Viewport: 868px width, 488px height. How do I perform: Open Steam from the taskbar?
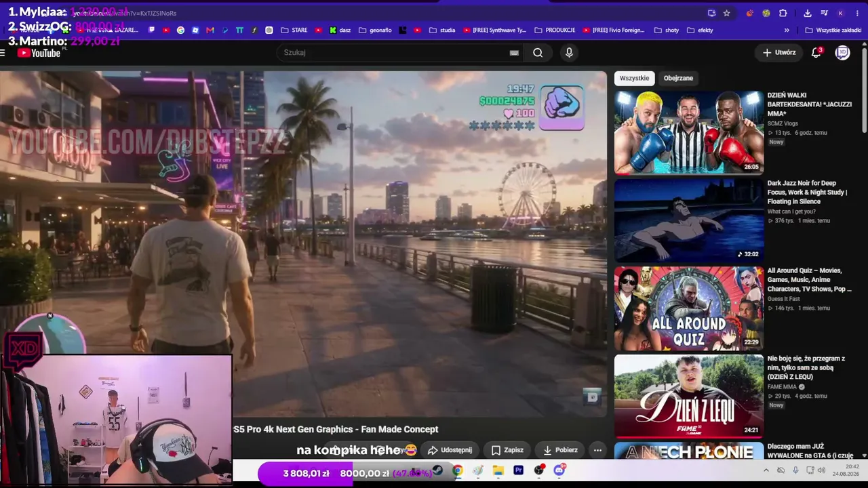click(x=437, y=470)
